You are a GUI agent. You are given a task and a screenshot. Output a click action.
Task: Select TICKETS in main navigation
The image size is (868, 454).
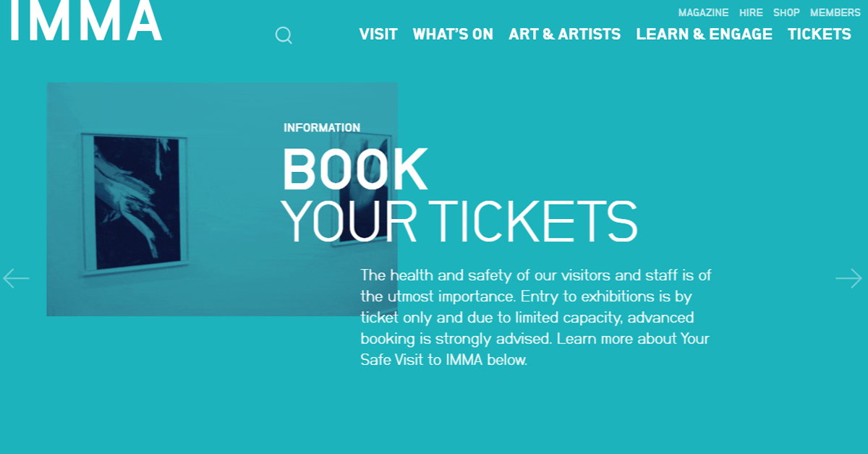pos(819,34)
